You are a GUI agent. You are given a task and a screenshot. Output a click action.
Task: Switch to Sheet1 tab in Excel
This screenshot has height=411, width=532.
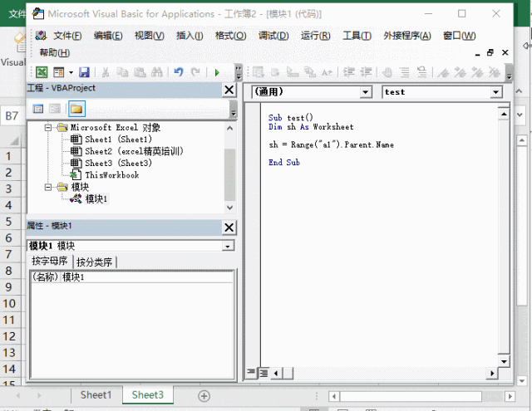[x=96, y=395]
